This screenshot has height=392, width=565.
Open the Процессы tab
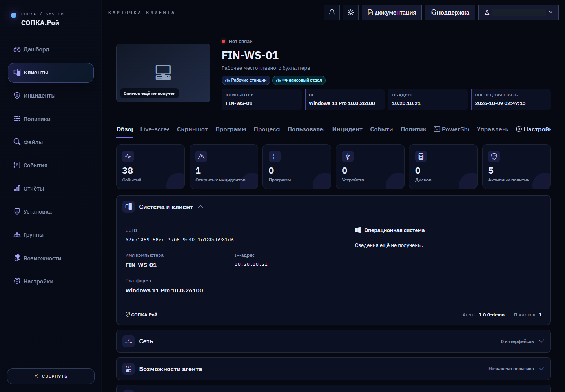(267, 129)
